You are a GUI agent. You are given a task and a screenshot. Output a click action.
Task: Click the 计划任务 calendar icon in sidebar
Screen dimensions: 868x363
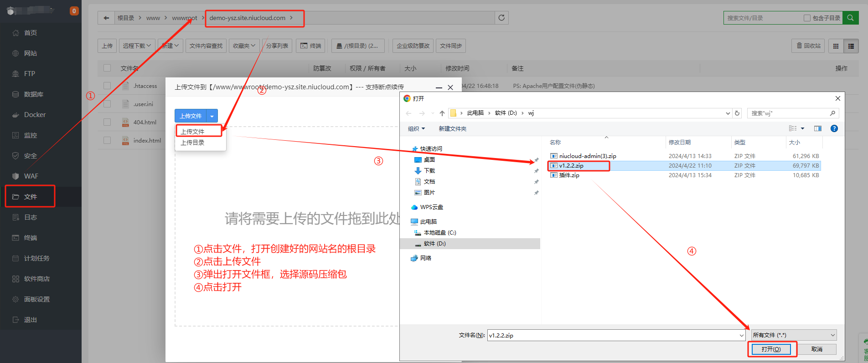(15, 258)
